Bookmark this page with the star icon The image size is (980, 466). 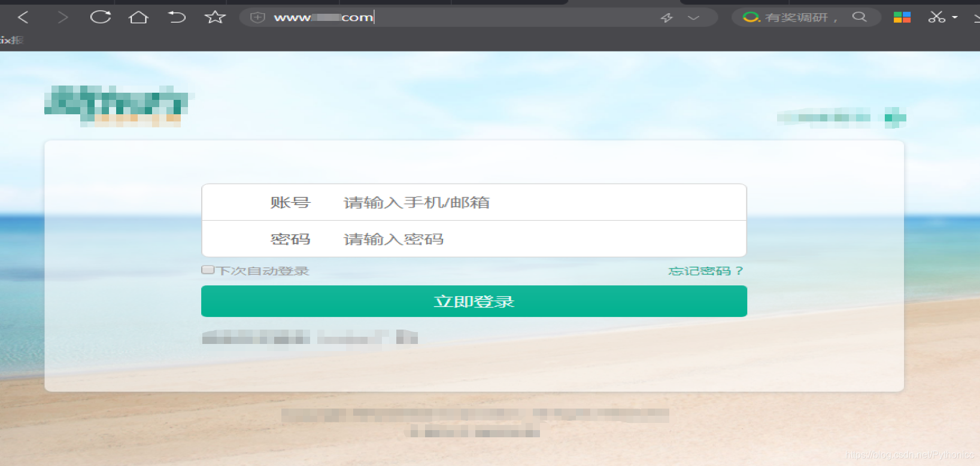coord(215,17)
